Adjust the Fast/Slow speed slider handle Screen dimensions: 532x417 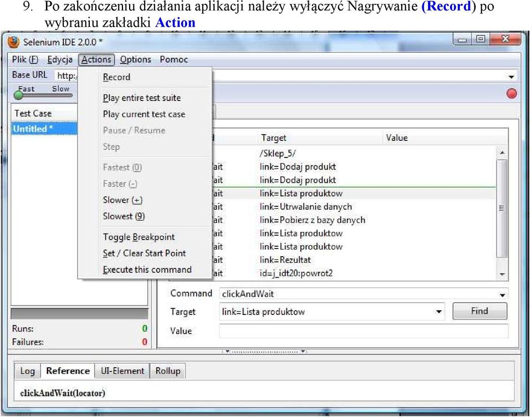[18, 95]
